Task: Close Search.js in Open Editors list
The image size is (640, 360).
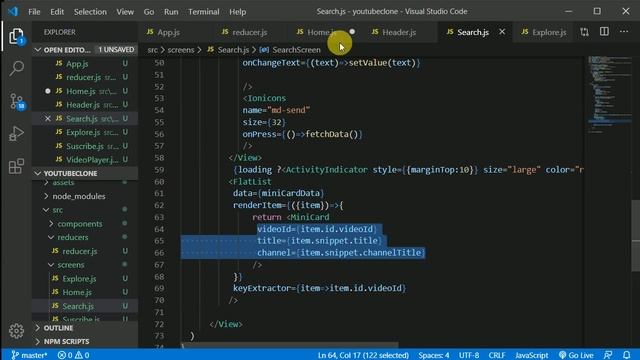Action: point(48,118)
